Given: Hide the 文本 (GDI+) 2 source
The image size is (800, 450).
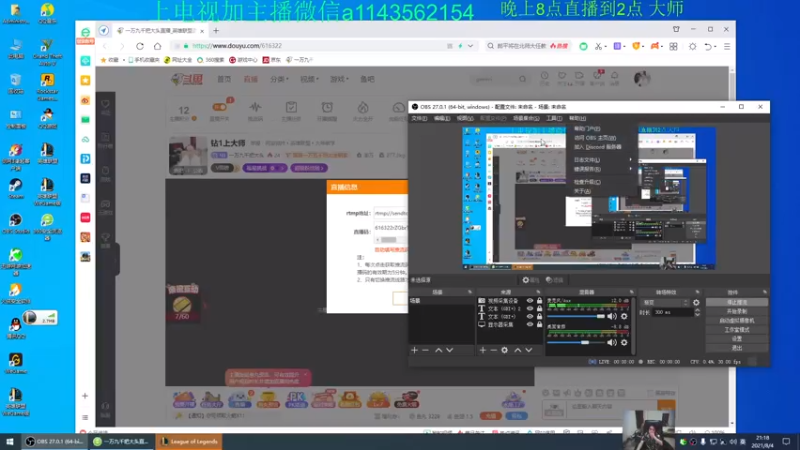Looking at the screenshot, I should [530, 309].
